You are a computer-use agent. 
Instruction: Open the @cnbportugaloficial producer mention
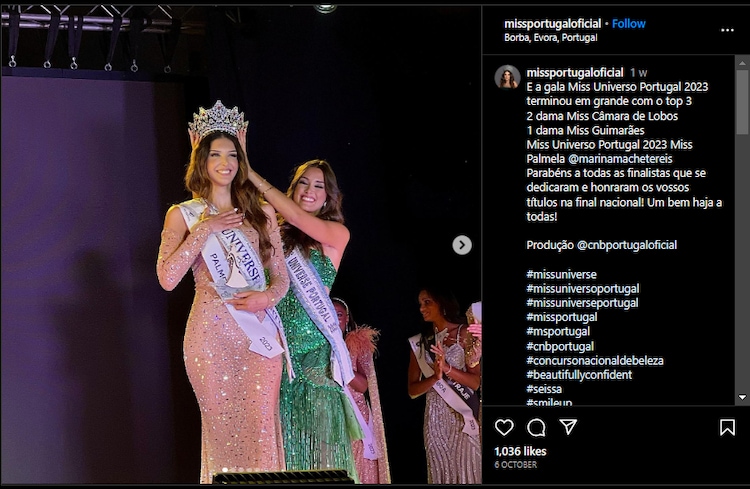pyautogui.click(x=627, y=245)
